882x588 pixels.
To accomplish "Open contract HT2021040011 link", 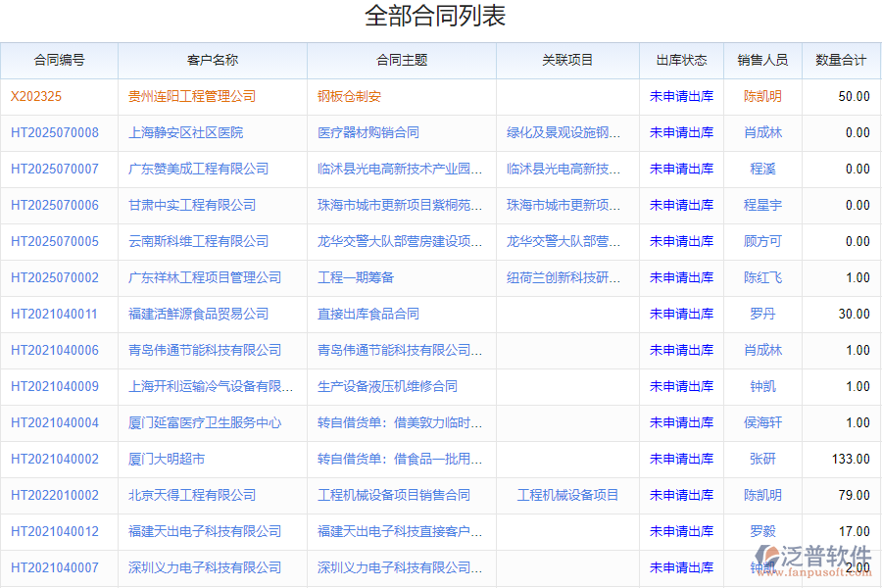I will coord(55,314).
